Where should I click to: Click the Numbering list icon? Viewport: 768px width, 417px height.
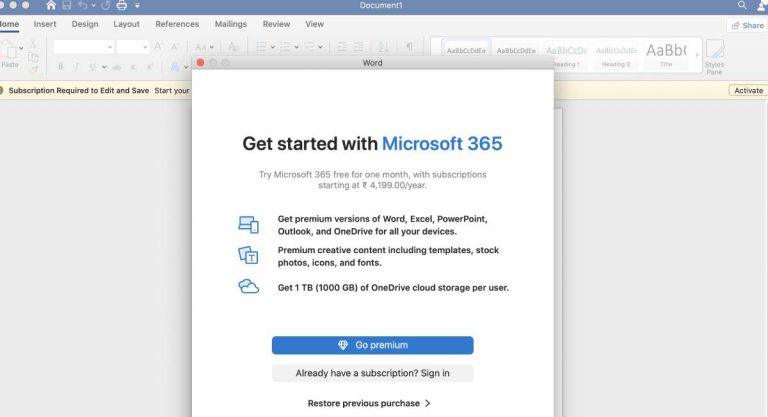(x=286, y=47)
